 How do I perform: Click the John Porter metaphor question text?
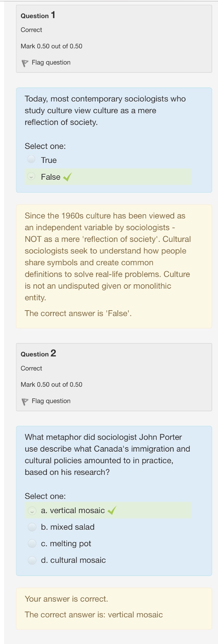107,455
